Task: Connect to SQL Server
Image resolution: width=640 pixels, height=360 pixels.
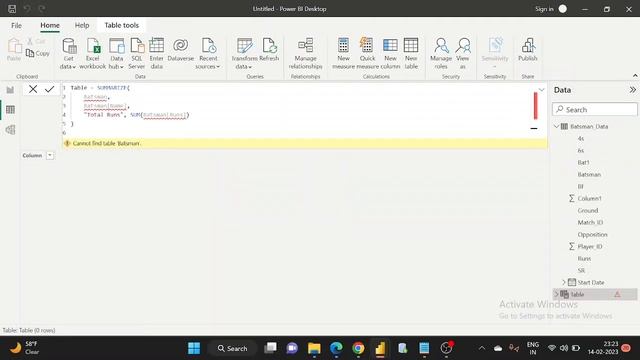Action: tap(137, 53)
